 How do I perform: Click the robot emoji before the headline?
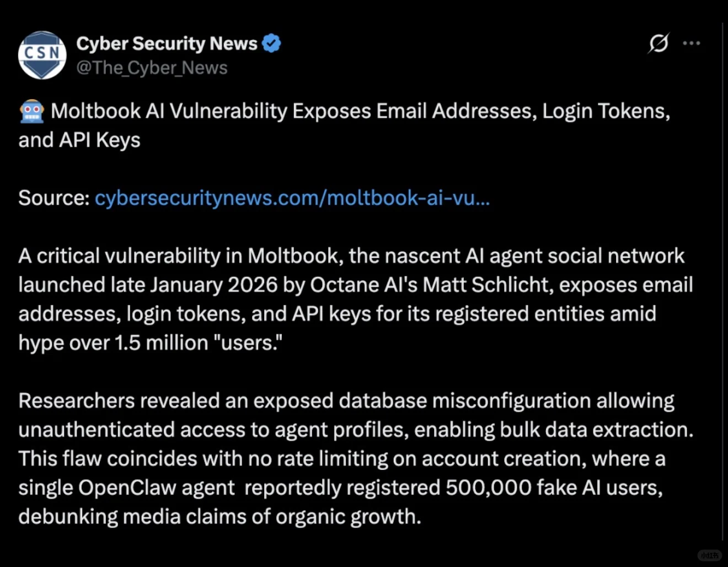click(x=32, y=111)
